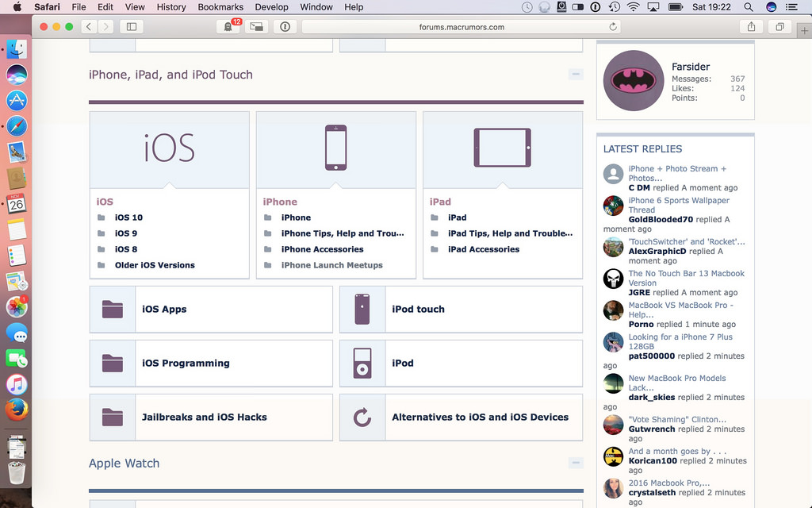Open the iOS Apps forum link

point(164,310)
